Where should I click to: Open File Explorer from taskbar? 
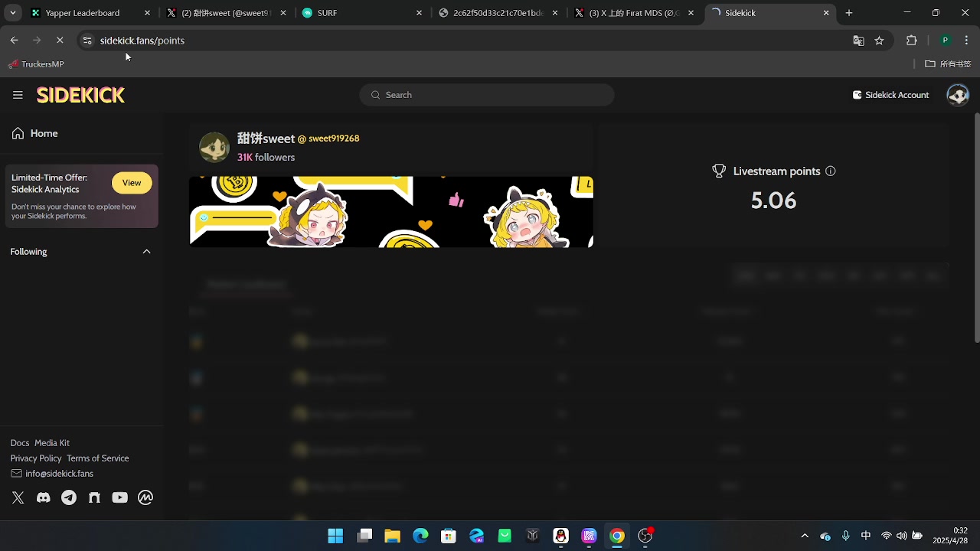pyautogui.click(x=392, y=536)
